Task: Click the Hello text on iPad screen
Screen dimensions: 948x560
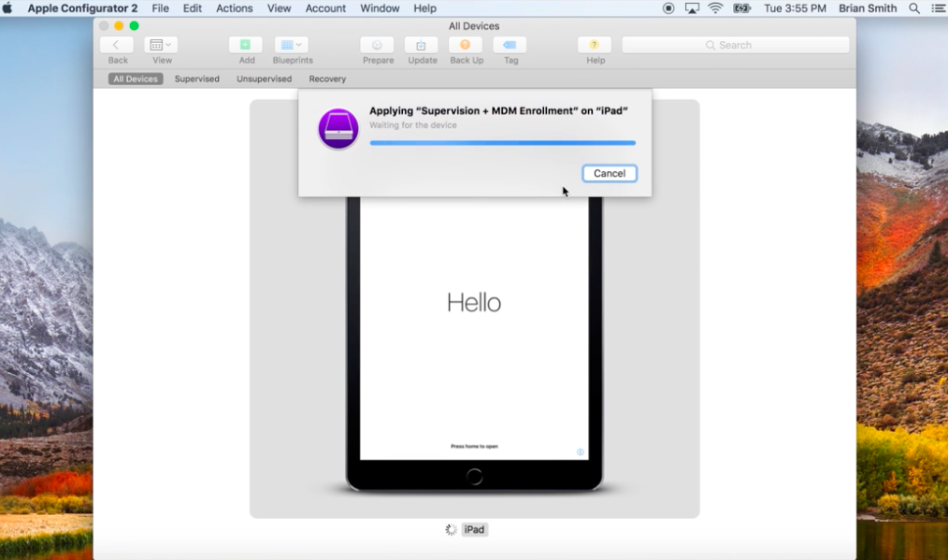Action: coord(474,302)
